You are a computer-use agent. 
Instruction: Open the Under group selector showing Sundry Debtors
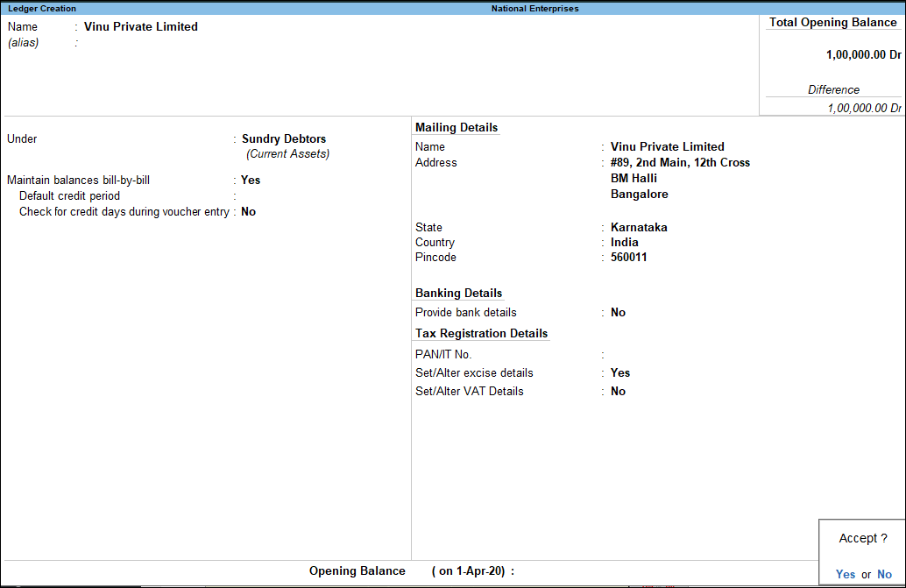283,138
